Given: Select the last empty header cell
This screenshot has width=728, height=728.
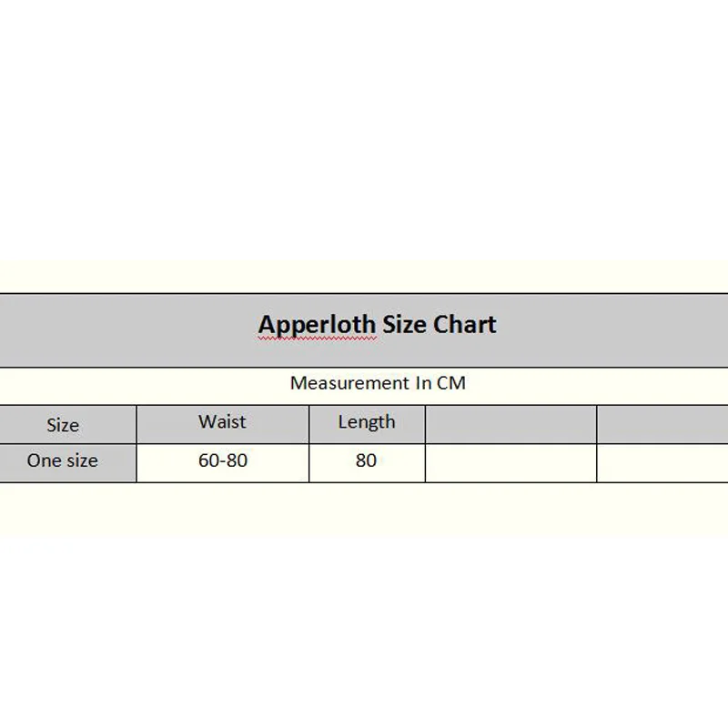Looking at the screenshot, I should (x=662, y=424).
